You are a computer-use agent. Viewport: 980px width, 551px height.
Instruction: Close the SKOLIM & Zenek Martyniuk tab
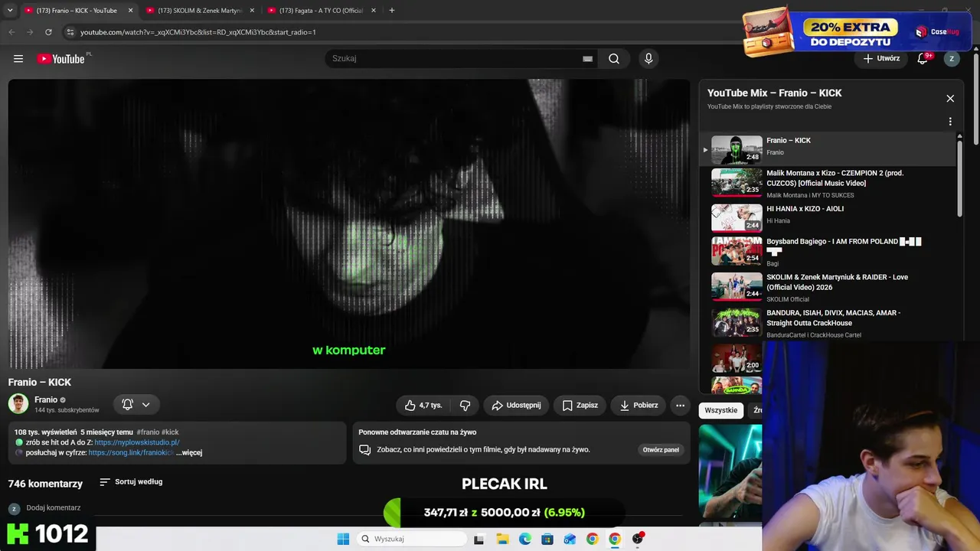252,11
